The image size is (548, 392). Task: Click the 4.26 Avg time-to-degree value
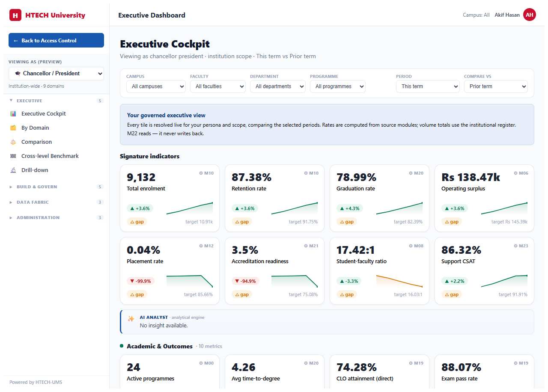pyautogui.click(x=244, y=367)
